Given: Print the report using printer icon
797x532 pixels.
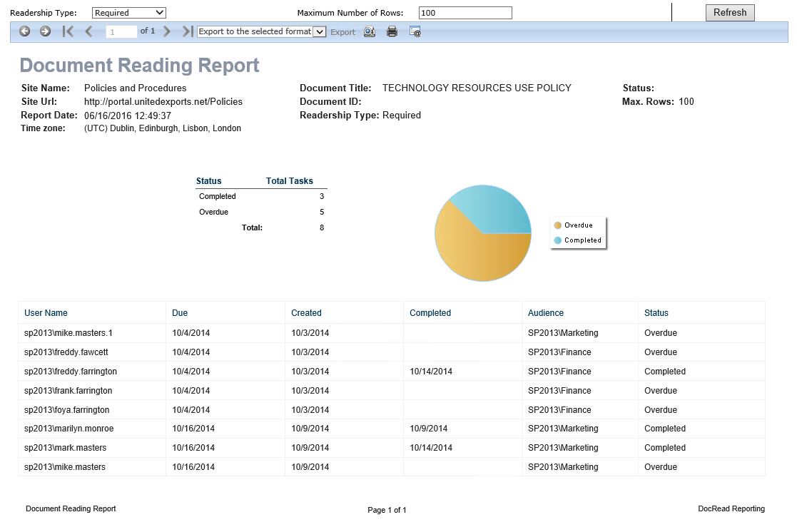Looking at the screenshot, I should 392,31.
